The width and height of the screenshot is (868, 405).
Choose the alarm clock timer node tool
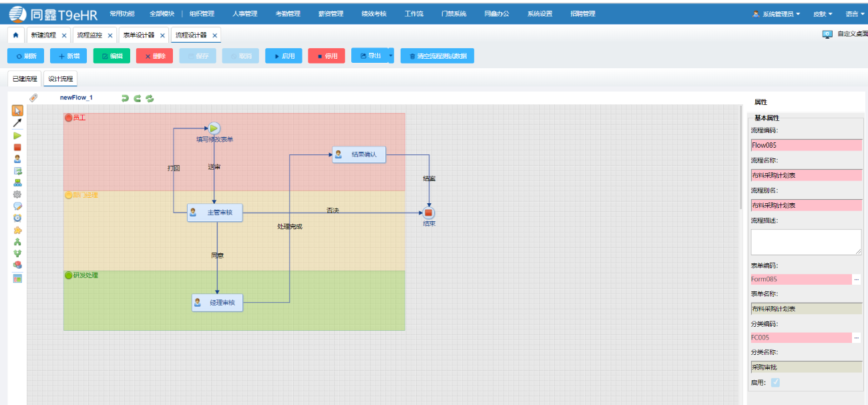point(17,218)
